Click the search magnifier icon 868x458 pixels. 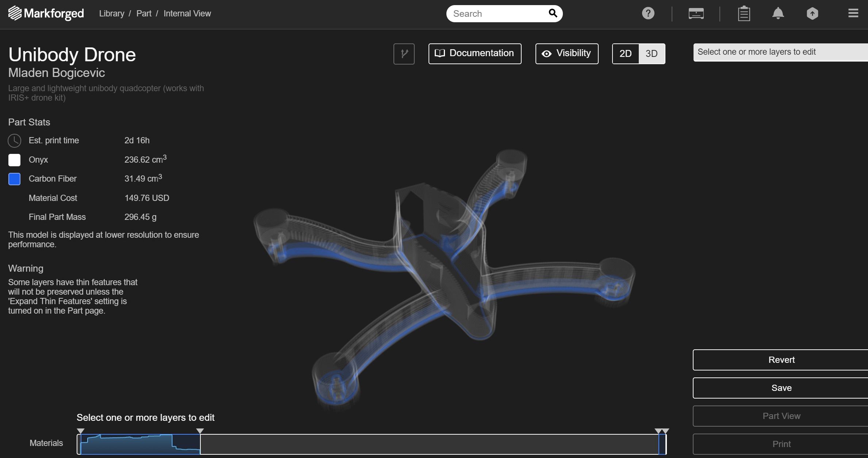tap(553, 13)
